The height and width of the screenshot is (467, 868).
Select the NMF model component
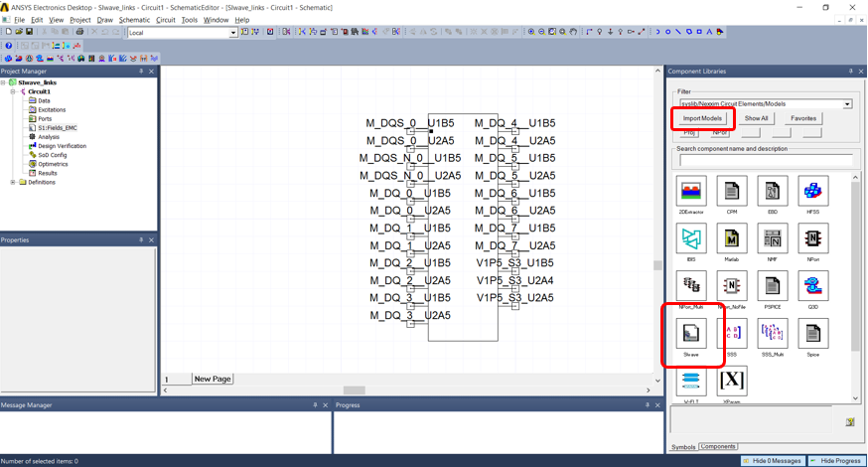coord(773,238)
